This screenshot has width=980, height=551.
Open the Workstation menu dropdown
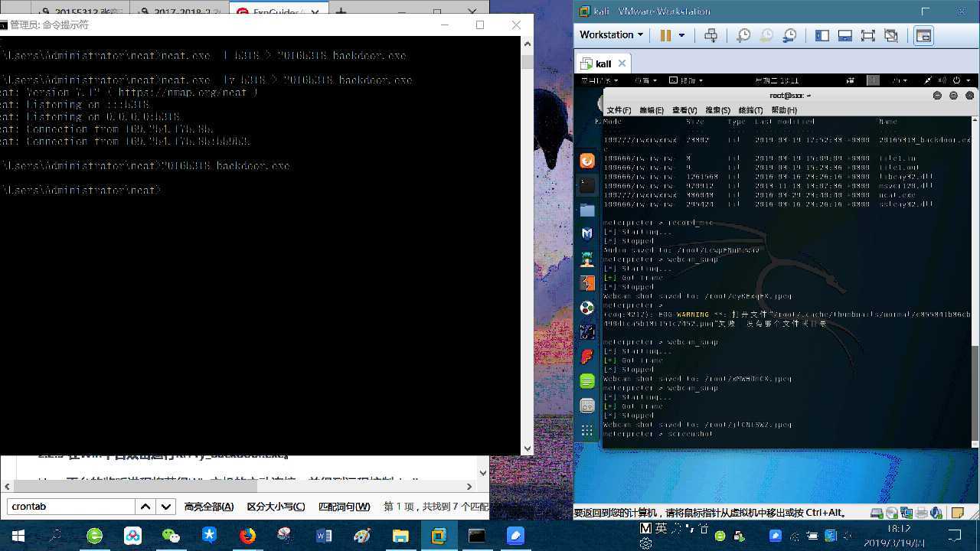611,34
